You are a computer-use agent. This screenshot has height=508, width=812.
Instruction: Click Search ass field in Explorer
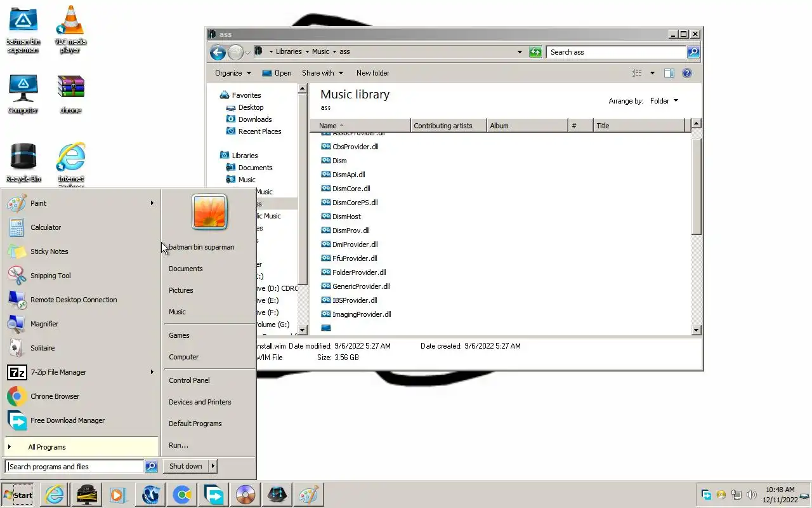tap(616, 52)
